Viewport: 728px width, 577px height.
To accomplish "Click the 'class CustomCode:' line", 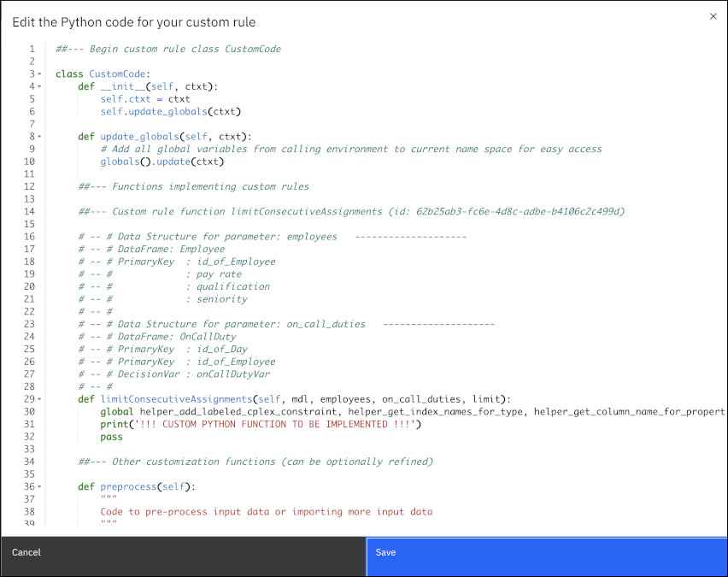I will coord(103,74).
